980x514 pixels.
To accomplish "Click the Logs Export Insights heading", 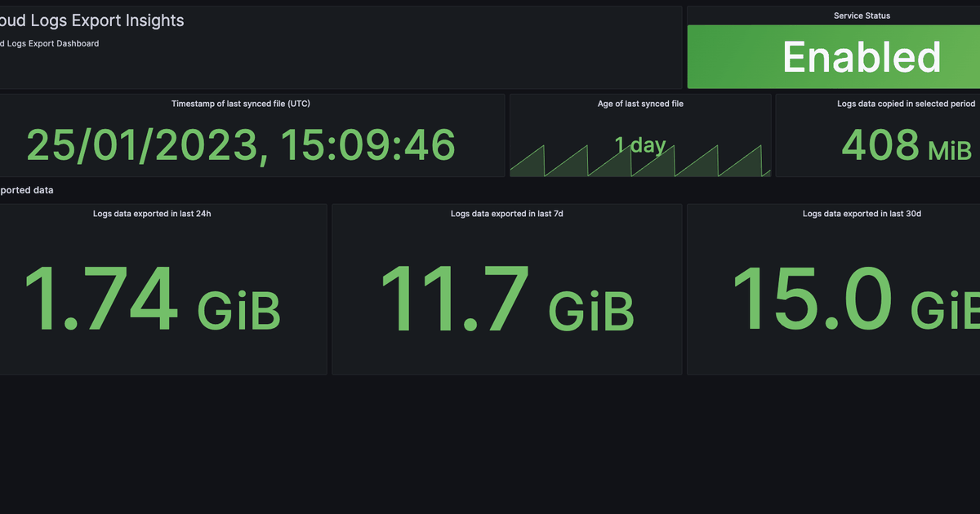I will pyautogui.click(x=92, y=21).
